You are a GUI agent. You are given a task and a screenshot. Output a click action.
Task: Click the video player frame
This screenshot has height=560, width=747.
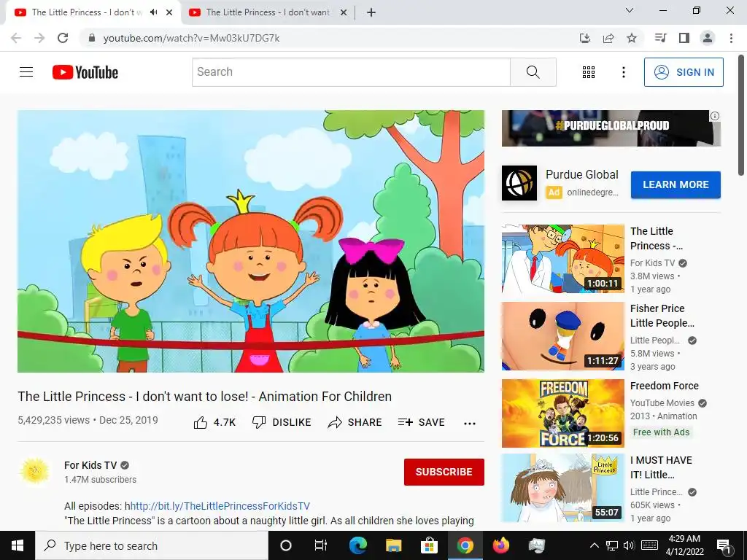tap(251, 241)
